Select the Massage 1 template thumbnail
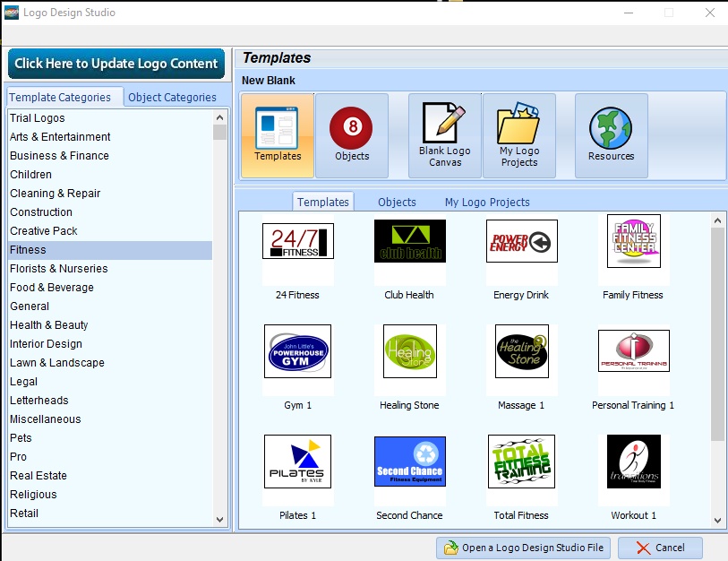 (x=522, y=351)
